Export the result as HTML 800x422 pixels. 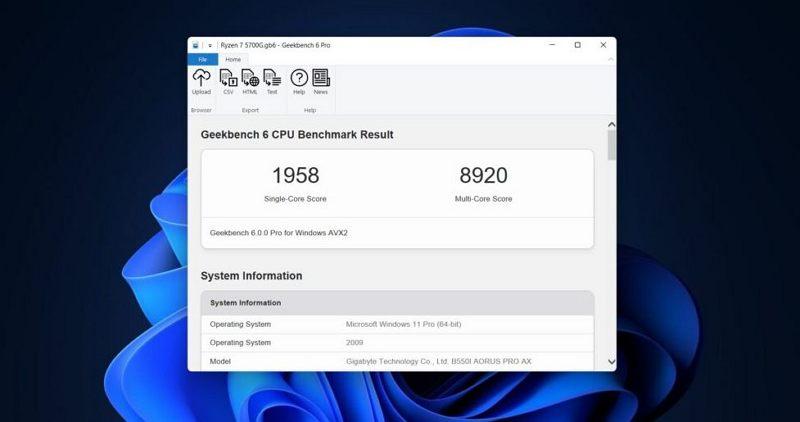[x=250, y=82]
